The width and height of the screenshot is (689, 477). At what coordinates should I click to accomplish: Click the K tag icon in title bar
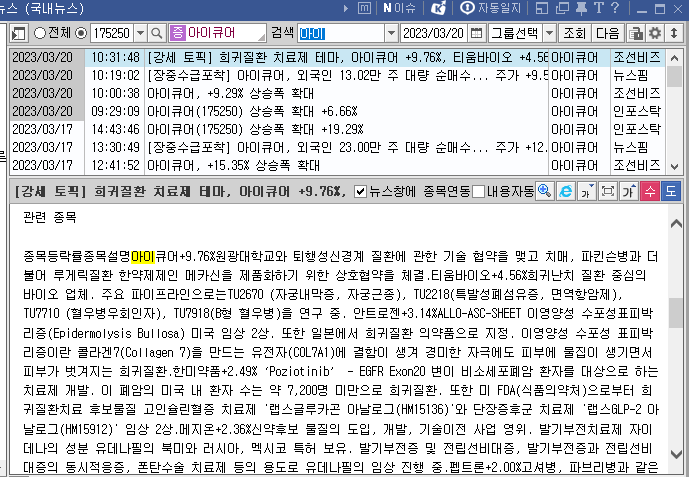click(438, 8)
